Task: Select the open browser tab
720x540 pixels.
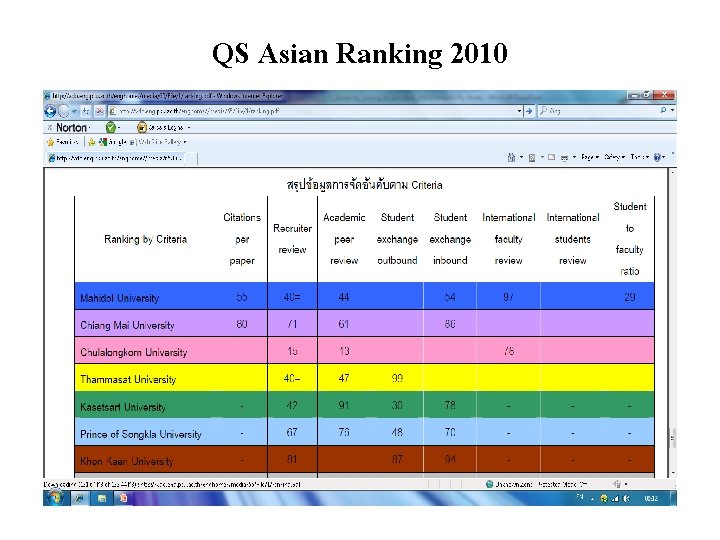Action: coord(115,158)
